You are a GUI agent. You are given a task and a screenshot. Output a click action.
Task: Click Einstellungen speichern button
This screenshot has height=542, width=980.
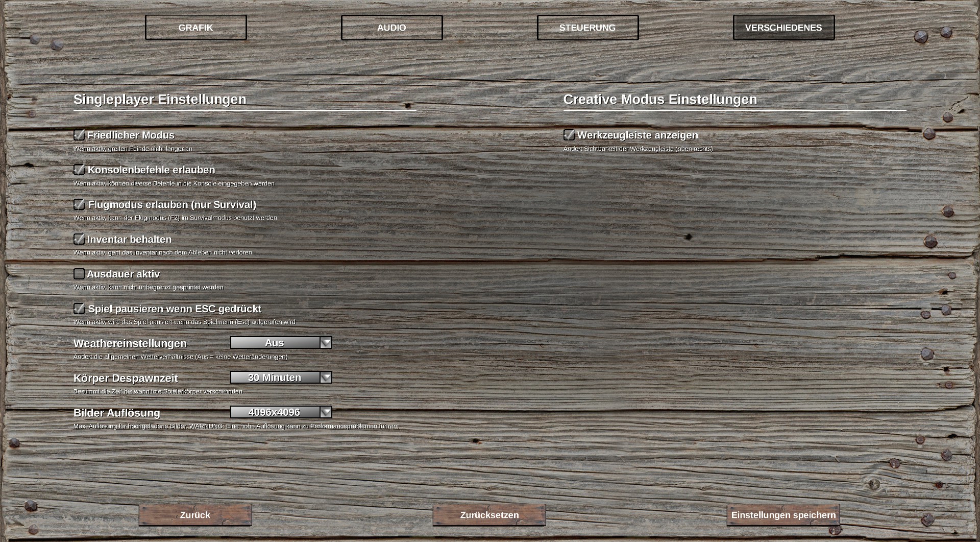pos(783,515)
